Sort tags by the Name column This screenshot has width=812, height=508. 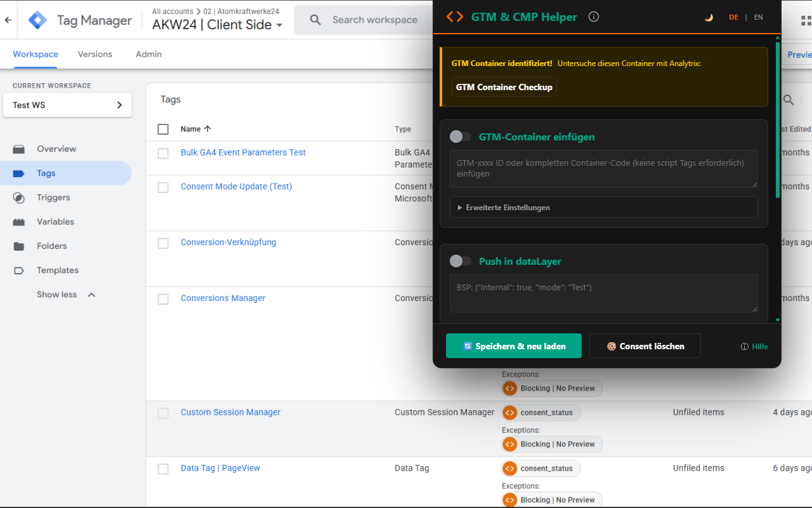(195, 129)
